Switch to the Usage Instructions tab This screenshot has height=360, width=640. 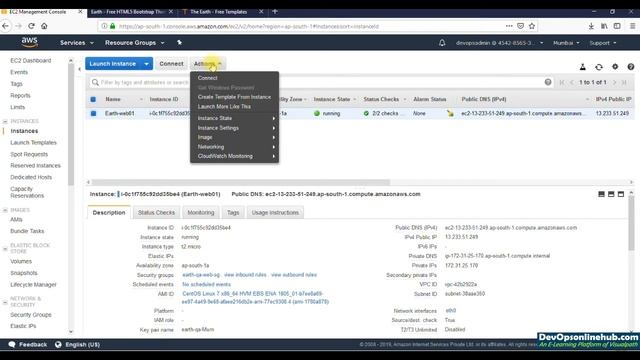(275, 213)
